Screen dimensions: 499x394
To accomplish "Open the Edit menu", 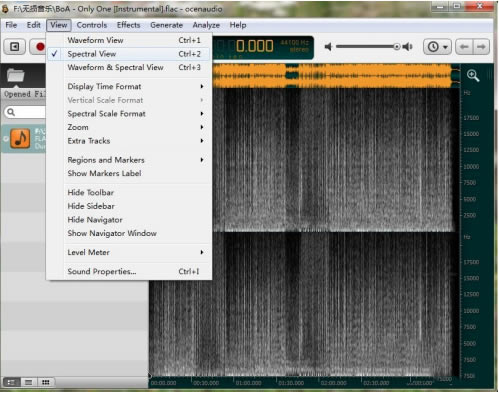I will click(x=34, y=25).
